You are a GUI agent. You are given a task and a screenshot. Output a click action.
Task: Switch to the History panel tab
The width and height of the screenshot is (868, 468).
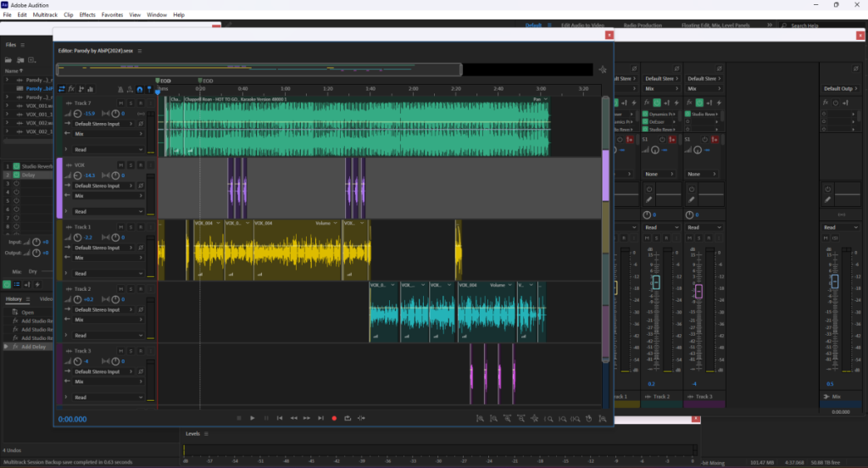point(14,299)
